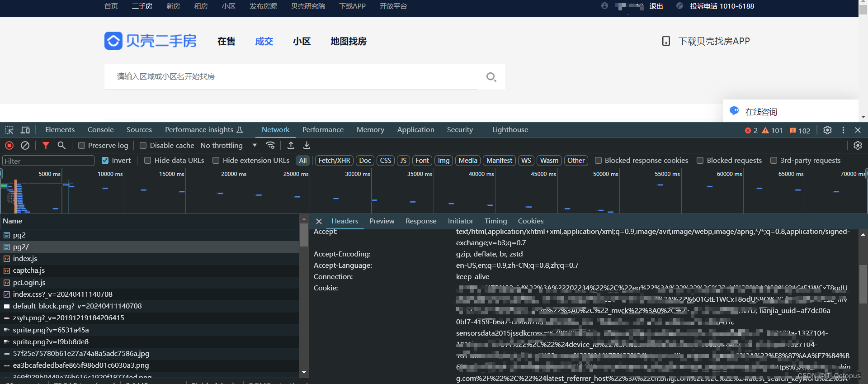
Task: Select the captcha.js request row
Action: click(149, 270)
